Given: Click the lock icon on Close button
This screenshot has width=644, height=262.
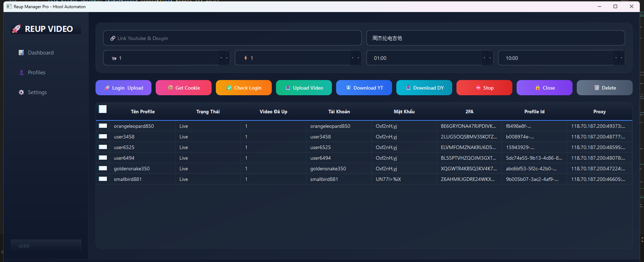Looking at the screenshot, I should pos(537,88).
